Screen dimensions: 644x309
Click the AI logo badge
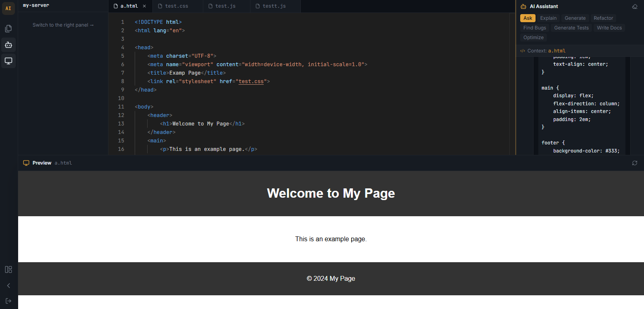tap(8, 8)
